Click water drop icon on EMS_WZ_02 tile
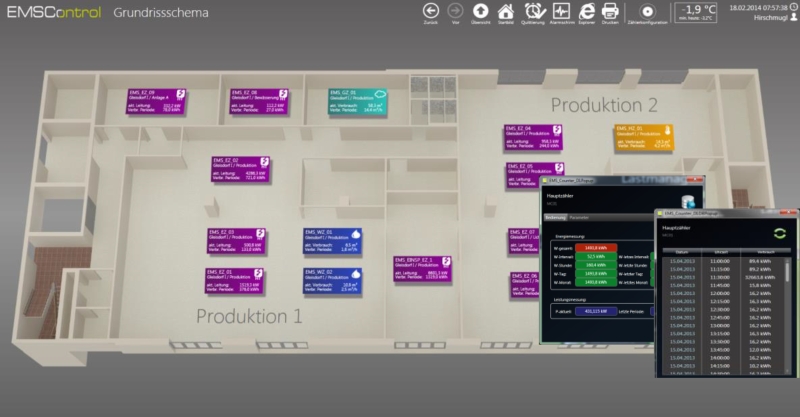Screen dimensions: 800x417 pos(356,274)
